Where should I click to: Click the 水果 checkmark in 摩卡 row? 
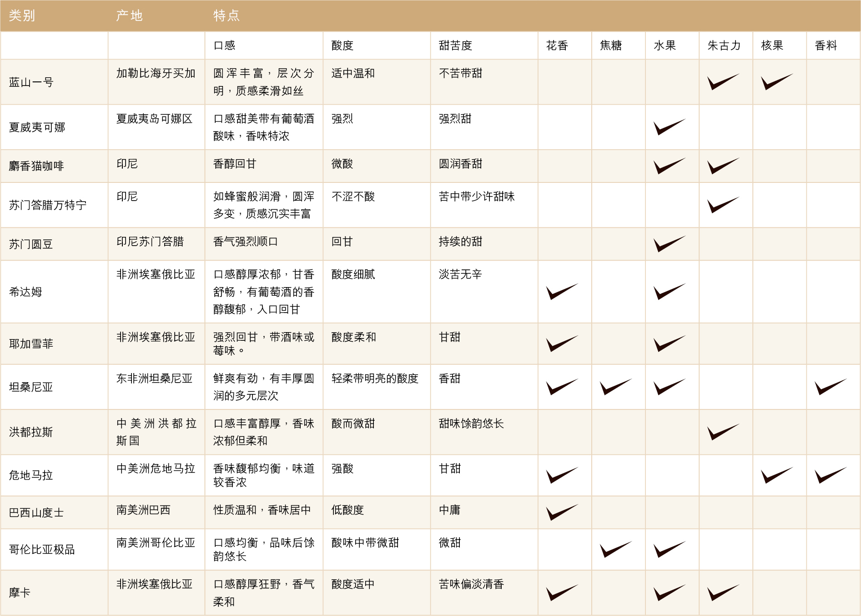pyautogui.click(x=670, y=593)
